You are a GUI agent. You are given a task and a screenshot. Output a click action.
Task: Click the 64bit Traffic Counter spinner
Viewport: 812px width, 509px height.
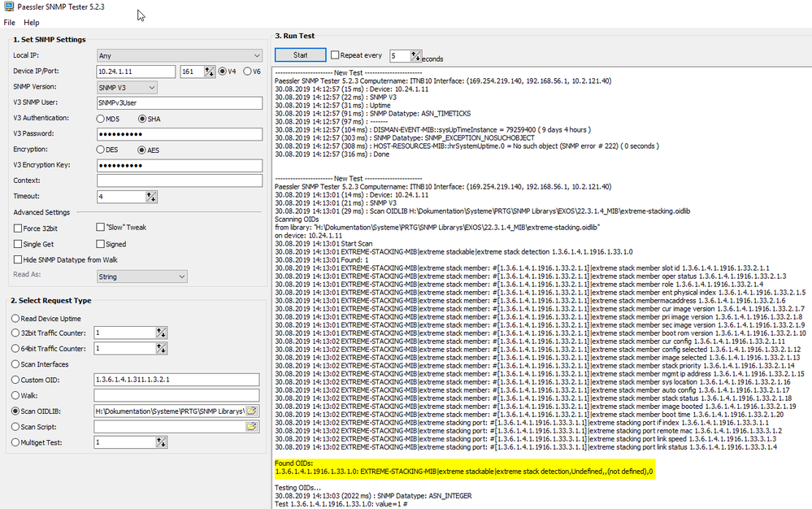coord(162,349)
